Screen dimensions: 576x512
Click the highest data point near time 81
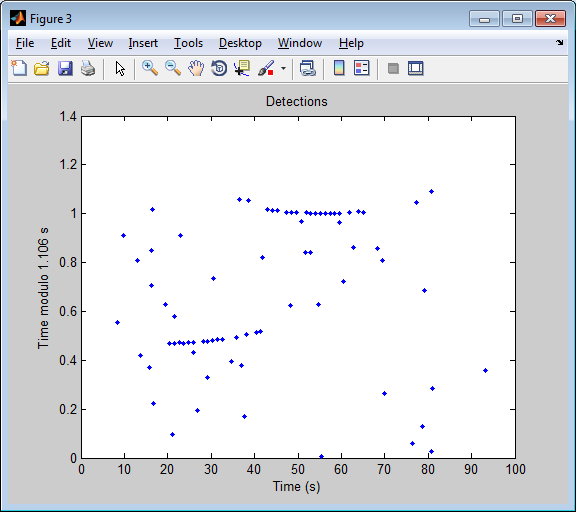coord(432,191)
